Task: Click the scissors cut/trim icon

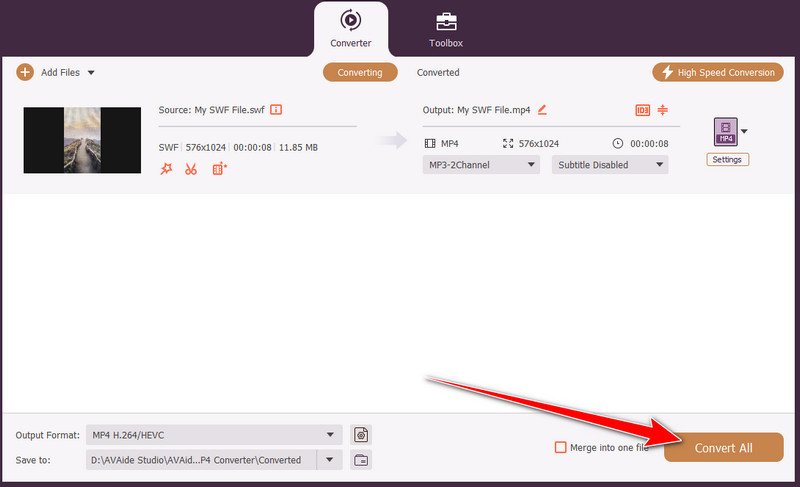Action: tap(191, 169)
